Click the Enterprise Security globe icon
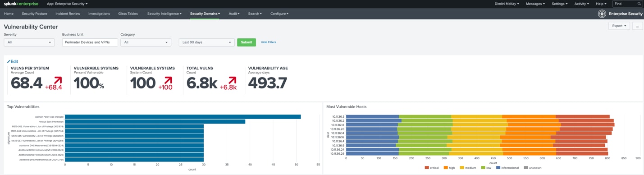644x175 pixels. point(602,14)
